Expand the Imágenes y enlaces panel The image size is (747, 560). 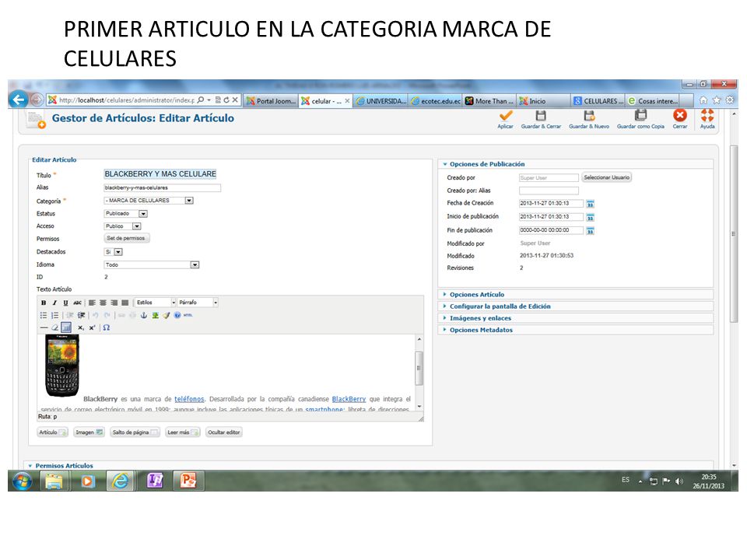pos(480,318)
